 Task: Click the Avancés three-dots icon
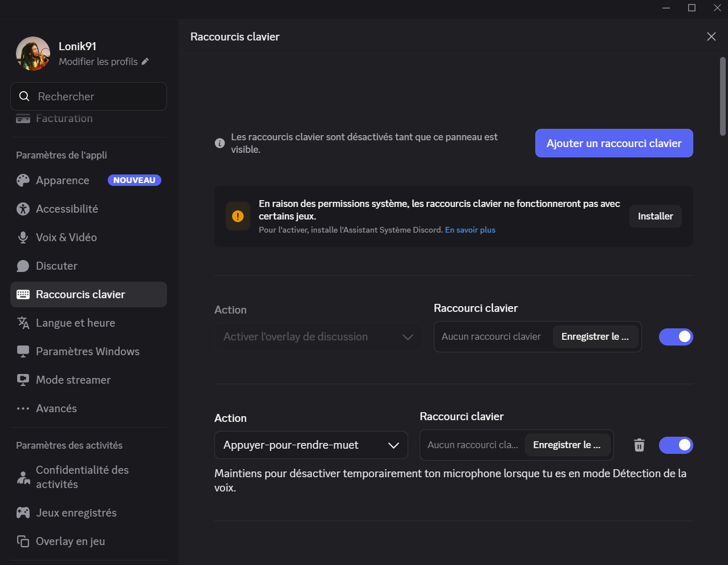[x=23, y=408]
